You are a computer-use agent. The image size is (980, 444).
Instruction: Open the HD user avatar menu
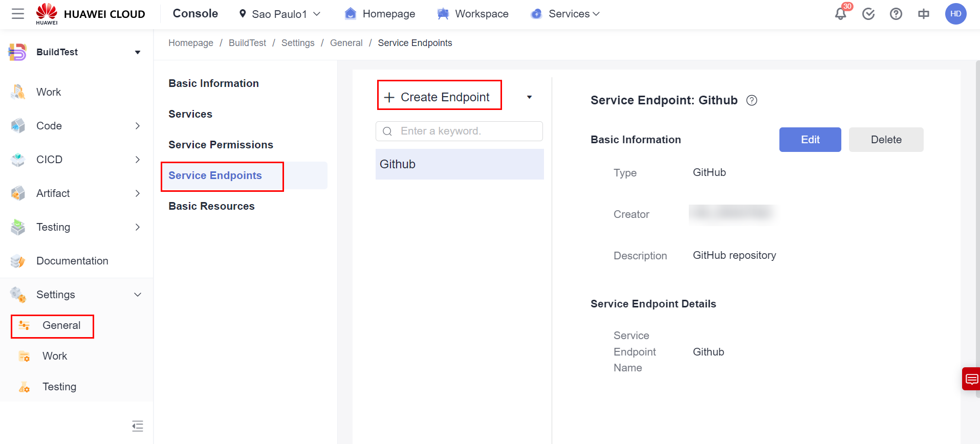(955, 14)
